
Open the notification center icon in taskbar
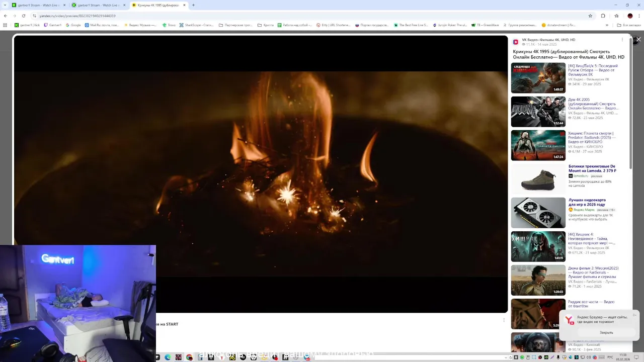(635, 357)
